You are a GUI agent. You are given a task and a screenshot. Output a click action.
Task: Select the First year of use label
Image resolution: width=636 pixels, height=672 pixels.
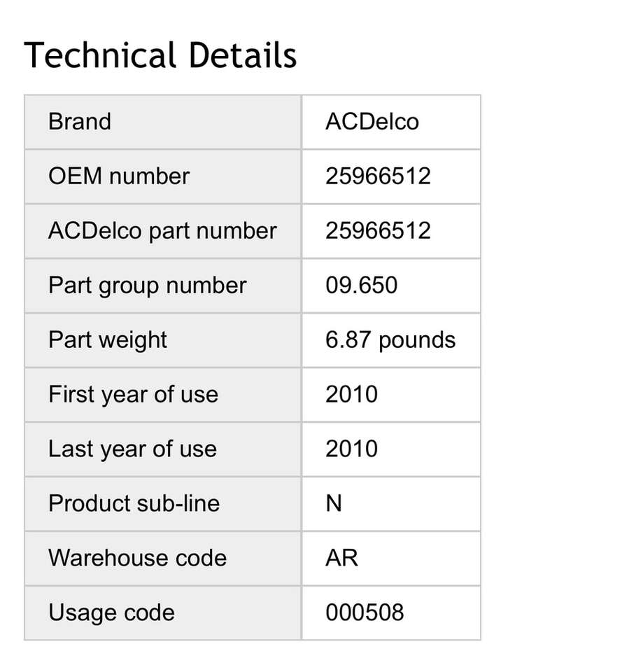coord(133,395)
